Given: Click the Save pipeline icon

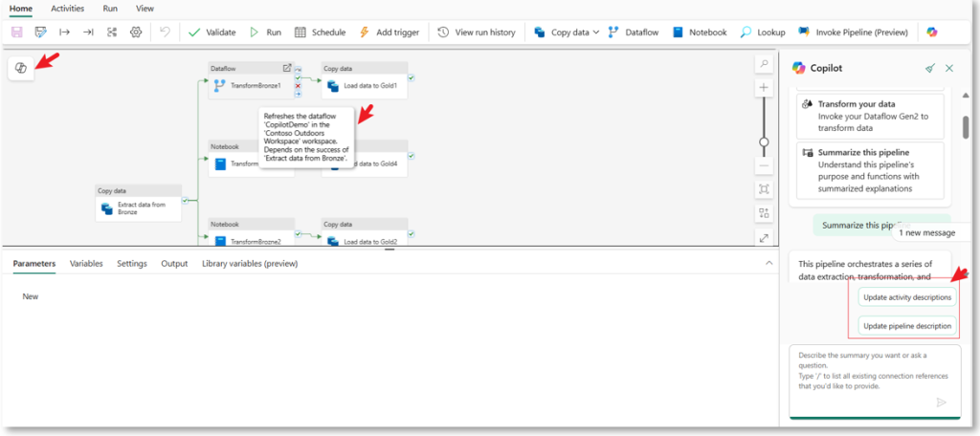Looking at the screenshot, I should (x=17, y=32).
